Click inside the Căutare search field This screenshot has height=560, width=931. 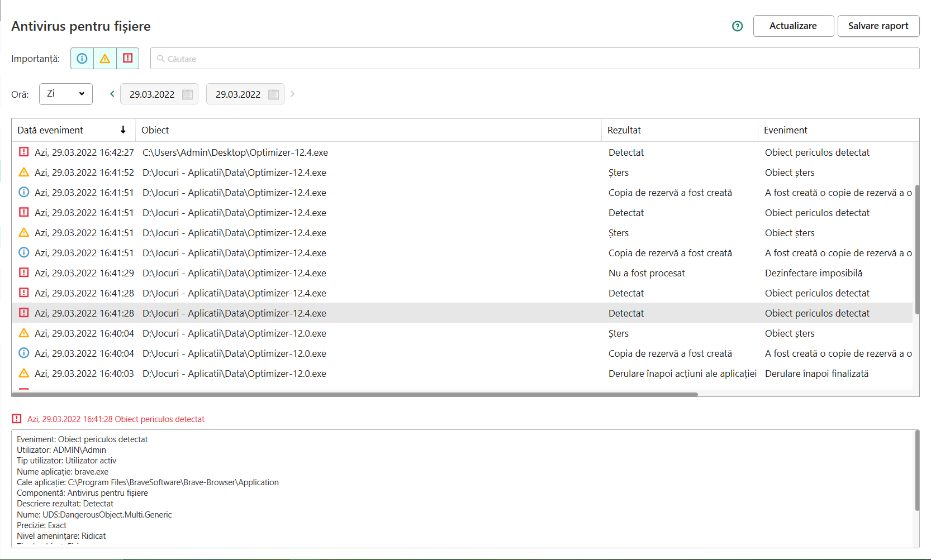tap(391, 58)
